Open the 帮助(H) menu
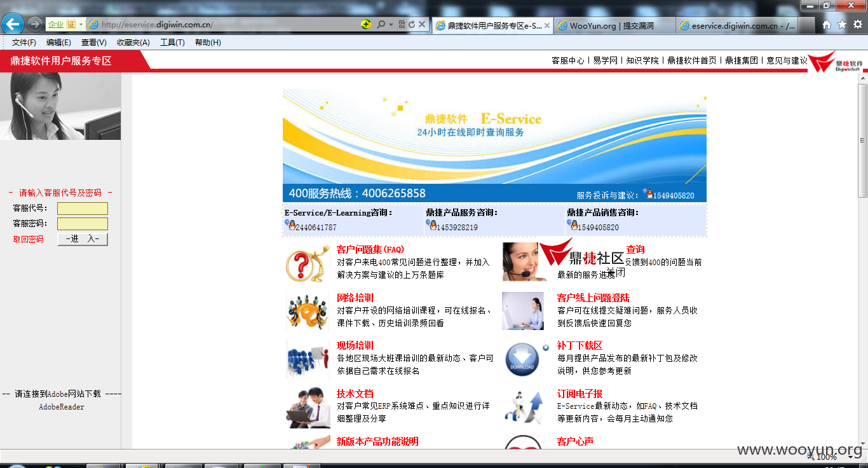The image size is (868, 468). (x=208, y=43)
